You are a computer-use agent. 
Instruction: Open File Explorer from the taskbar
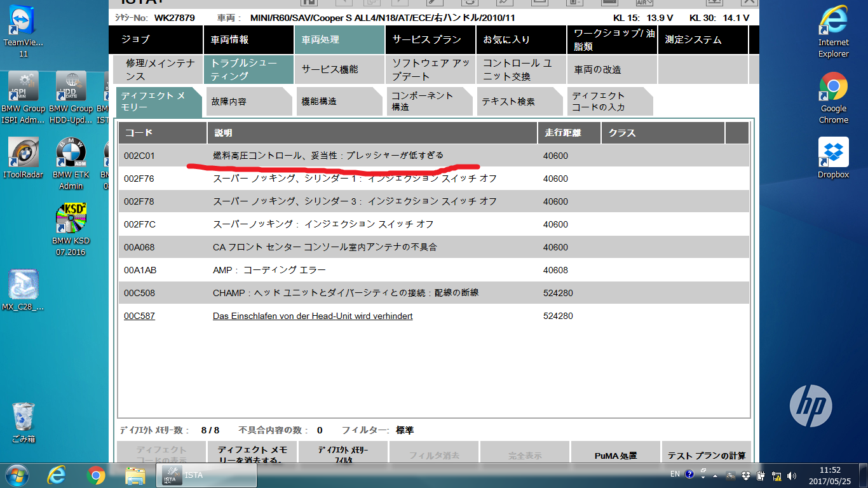click(135, 475)
